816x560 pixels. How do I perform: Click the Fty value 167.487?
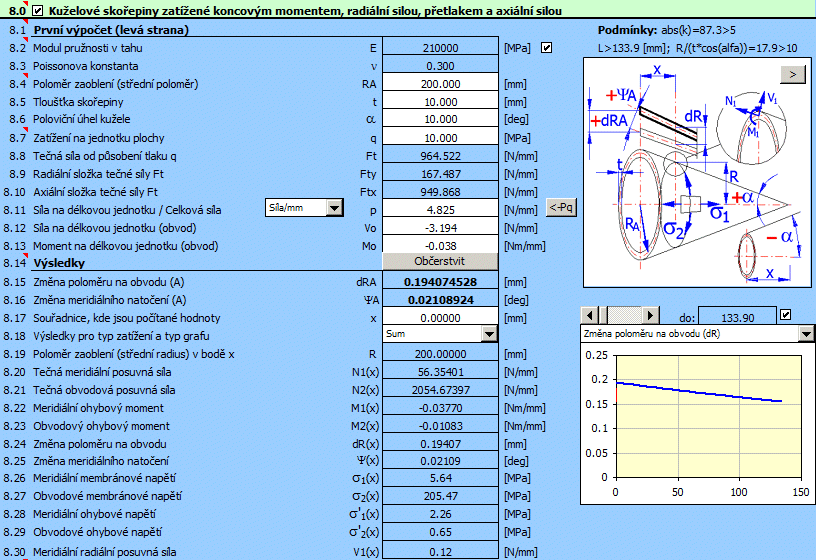coord(440,174)
